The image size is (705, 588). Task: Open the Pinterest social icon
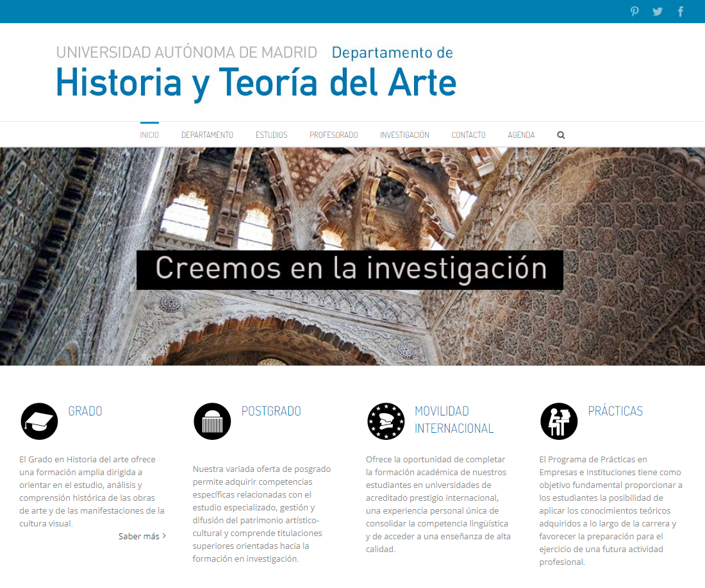pyautogui.click(x=634, y=12)
